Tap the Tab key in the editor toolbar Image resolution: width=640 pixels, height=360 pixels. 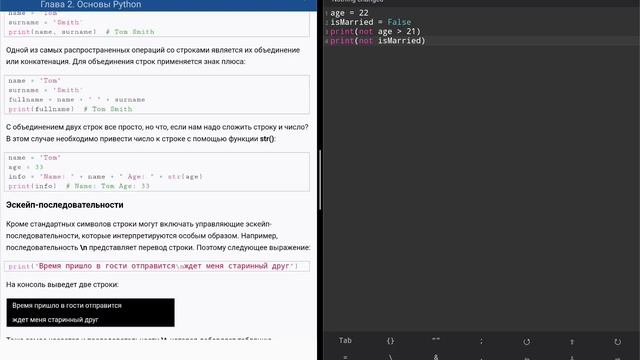(x=345, y=340)
